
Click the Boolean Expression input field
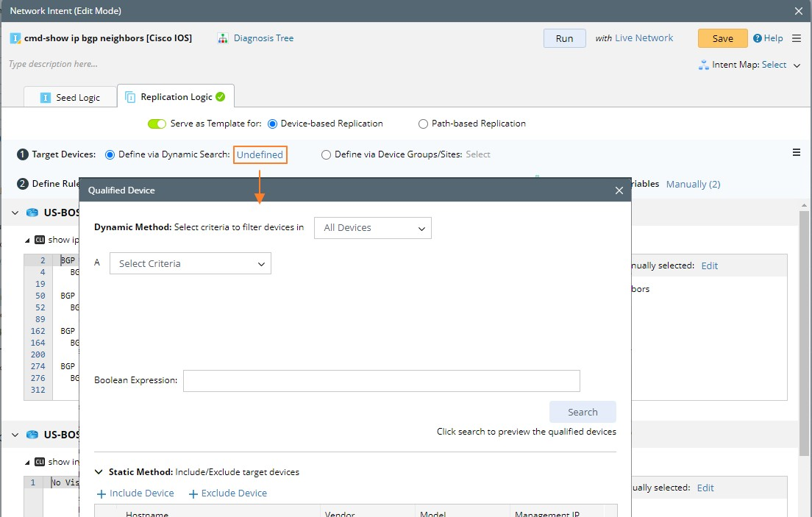pos(382,381)
